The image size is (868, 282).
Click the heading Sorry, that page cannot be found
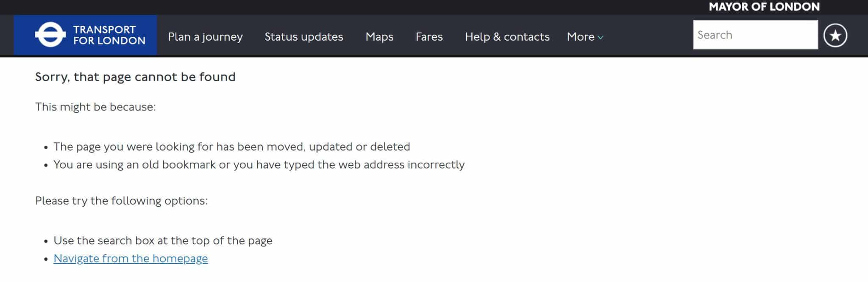(135, 77)
